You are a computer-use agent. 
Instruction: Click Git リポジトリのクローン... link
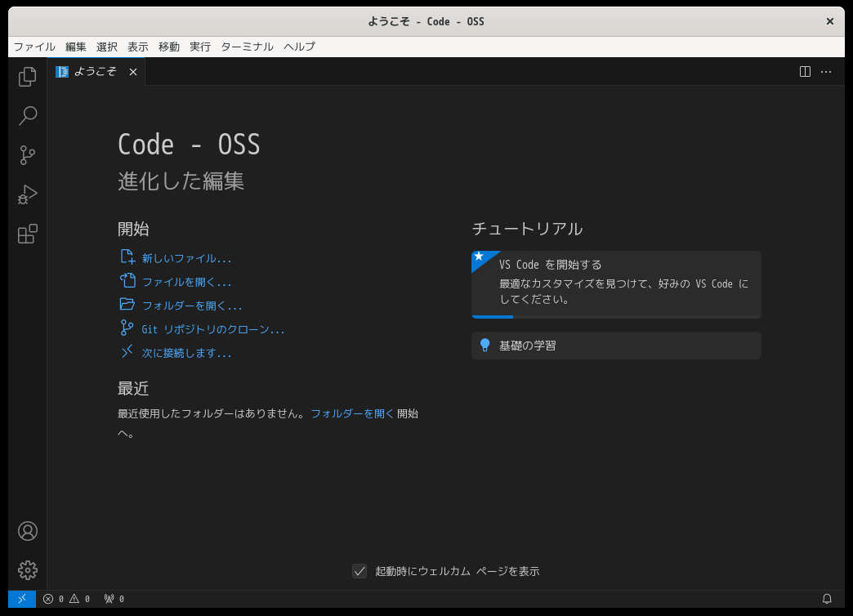point(212,329)
